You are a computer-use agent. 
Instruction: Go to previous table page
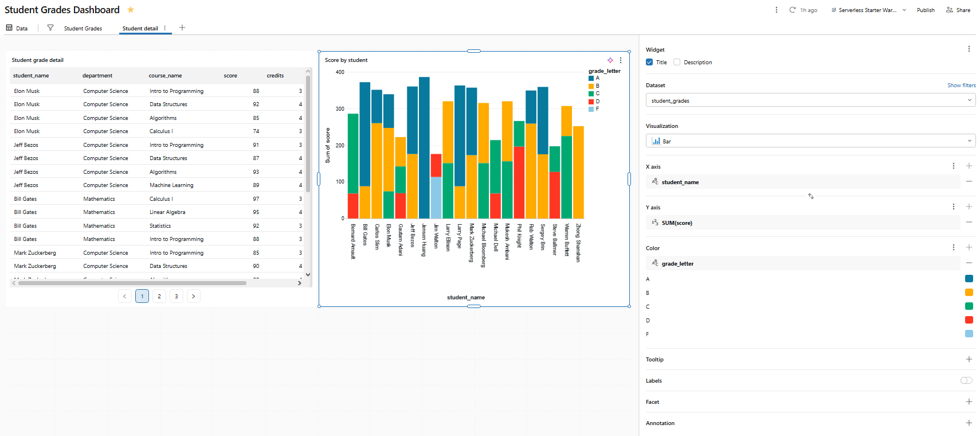[x=125, y=296]
